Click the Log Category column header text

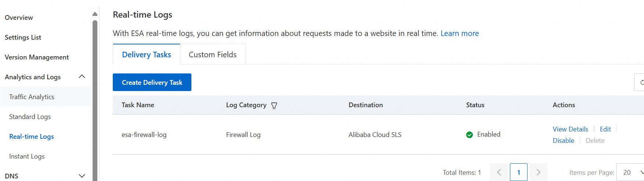pos(246,105)
